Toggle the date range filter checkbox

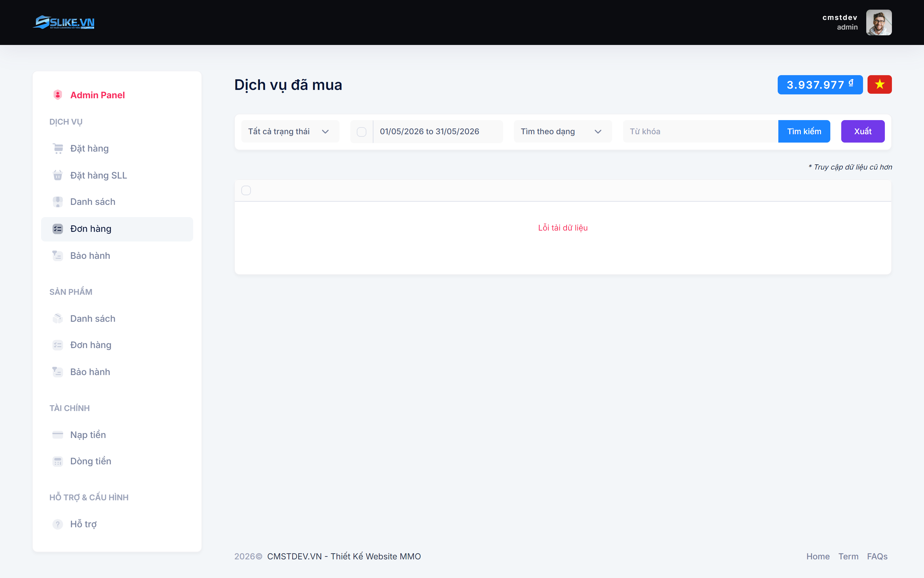click(x=361, y=132)
